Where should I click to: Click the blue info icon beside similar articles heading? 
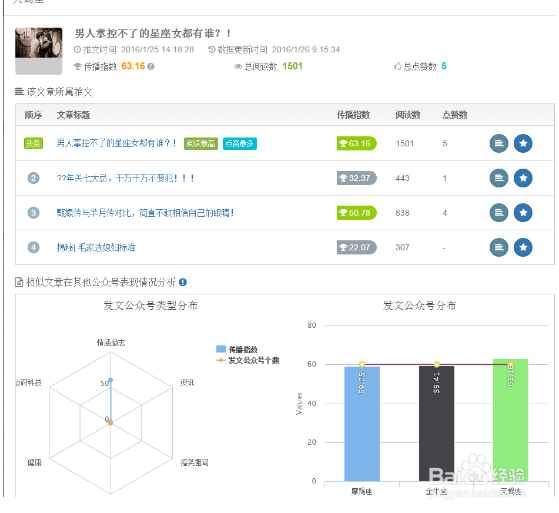point(183,282)
